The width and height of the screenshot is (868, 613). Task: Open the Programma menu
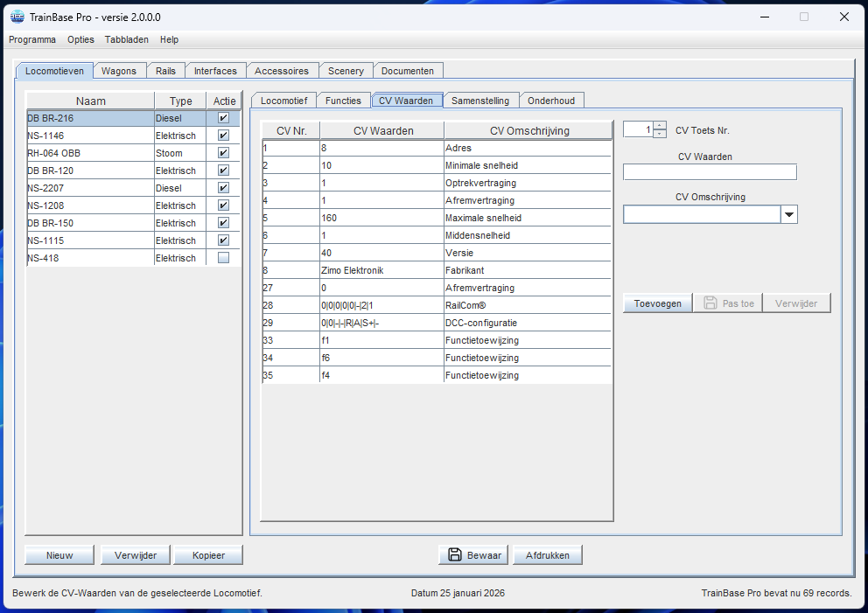pos(32,39)
